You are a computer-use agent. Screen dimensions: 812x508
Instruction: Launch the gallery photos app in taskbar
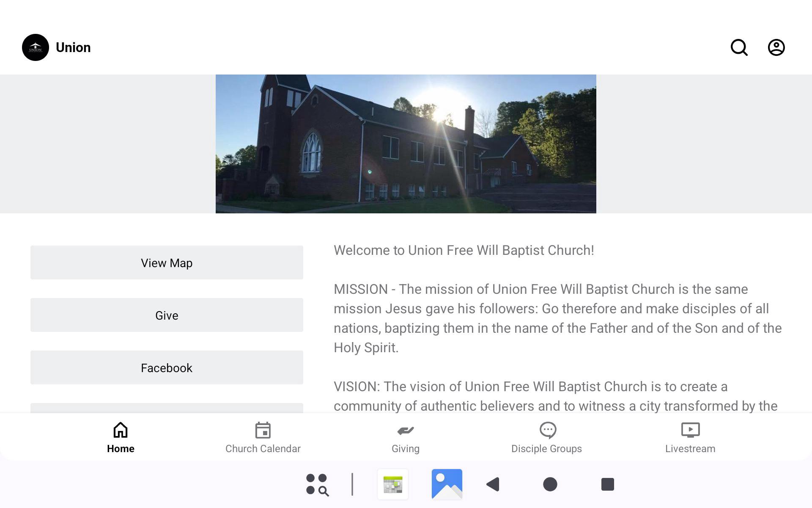[447, 484]
